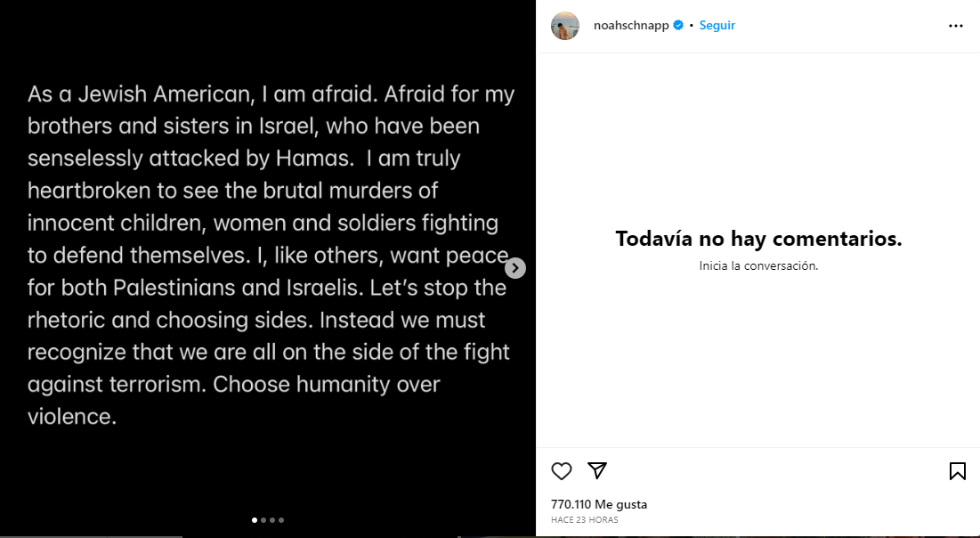This screenshot has height=538, width=980.
Task: Open the noahschnapp username link
Action: [x=631, y=26]
